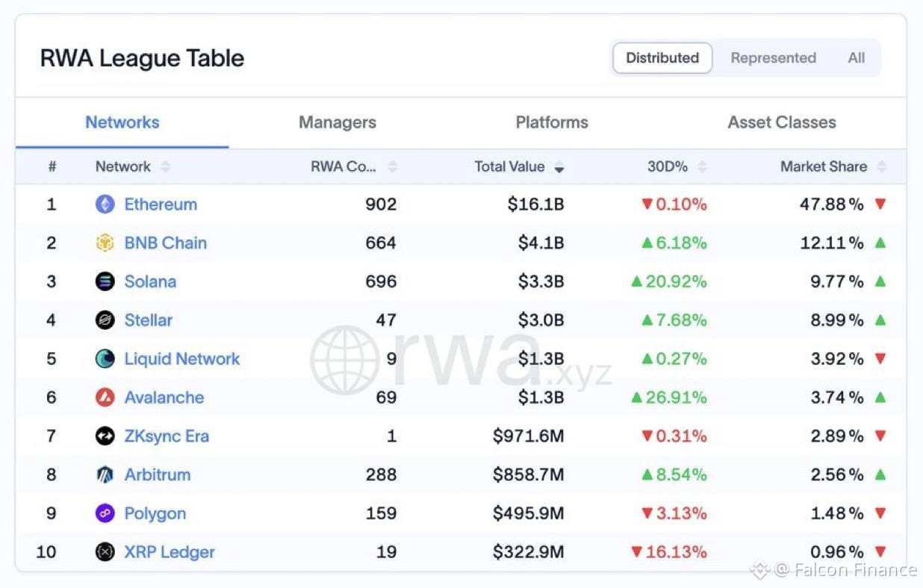Open the Polygon network link
Screen dimensions: 923x588
(155, 514)
